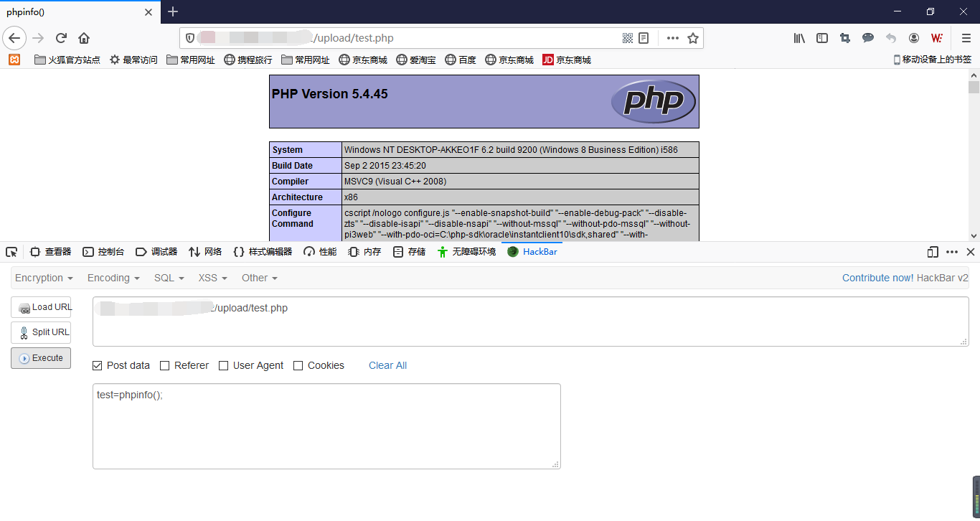Enable the Referer checkbox
Viewport: 980px width, 521px height.
pos(164,365)
